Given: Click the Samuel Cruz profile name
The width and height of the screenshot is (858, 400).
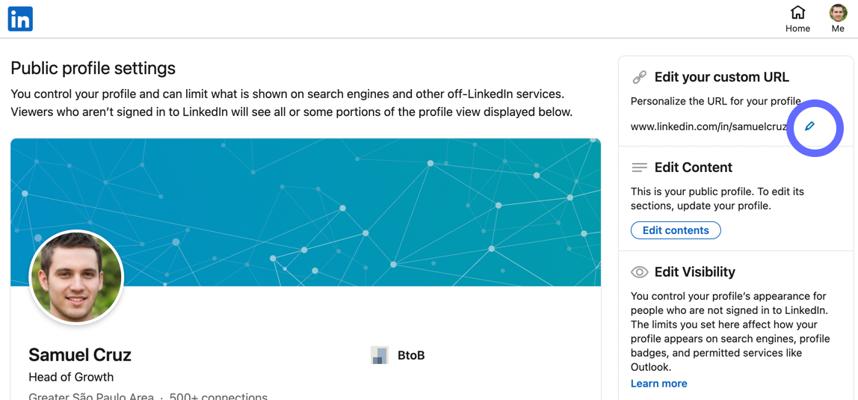Looking at the screenshot, I should (x=80, y=355).
